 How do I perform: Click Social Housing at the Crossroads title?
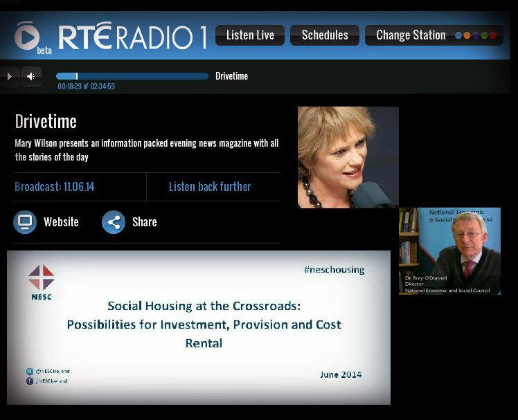(204, 325)
